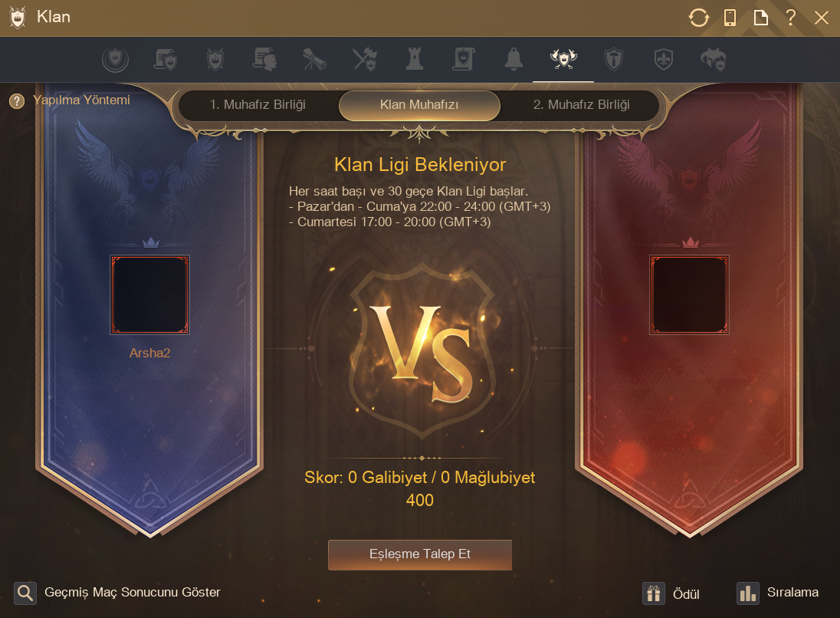Click the shield with hammer icon
Screen dimensions: 840x618
(x=613, y=59)
